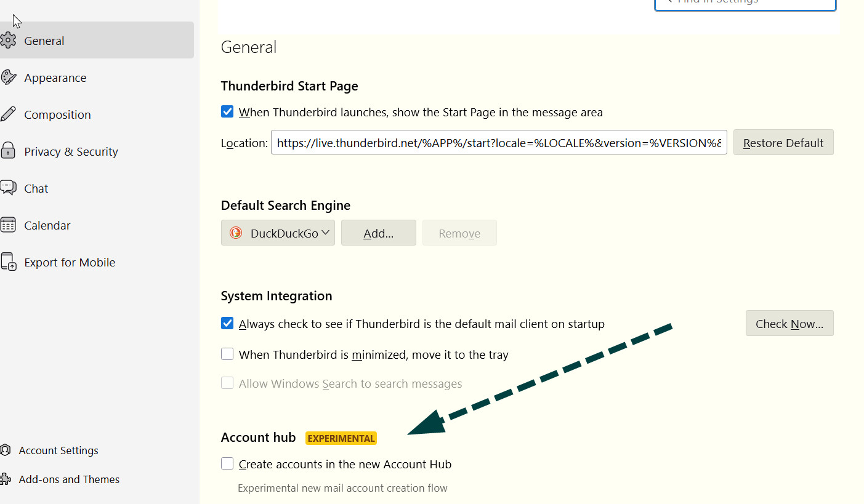Enable move to tray when minimized
Viewport: 864px width, 504px height.
pyautogui.click(x=227, y=354)
